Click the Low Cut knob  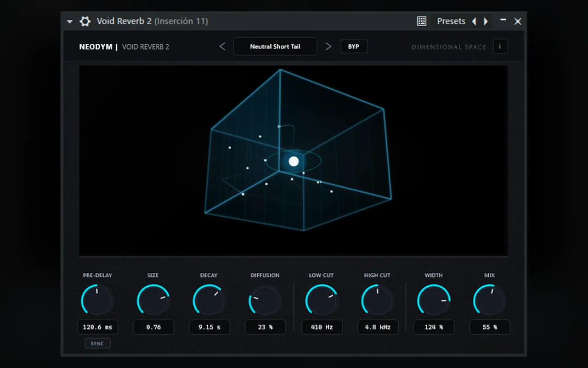pyautogui.click(x=322, y=300)
